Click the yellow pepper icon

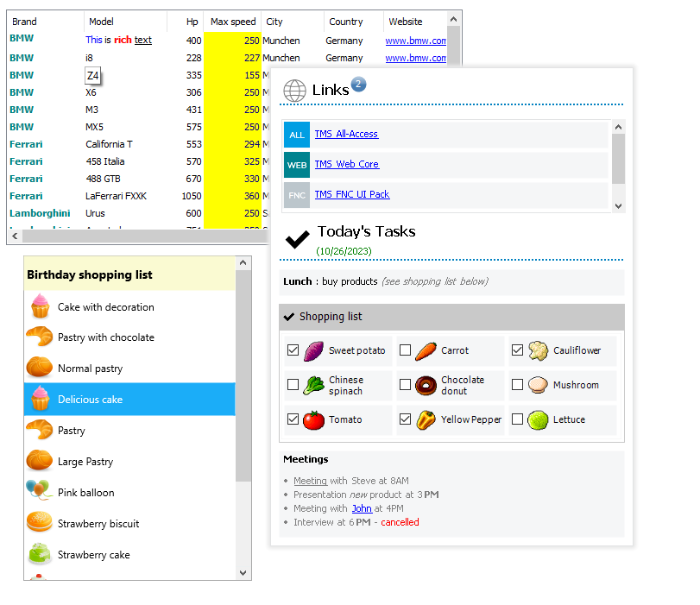[426, 419]
